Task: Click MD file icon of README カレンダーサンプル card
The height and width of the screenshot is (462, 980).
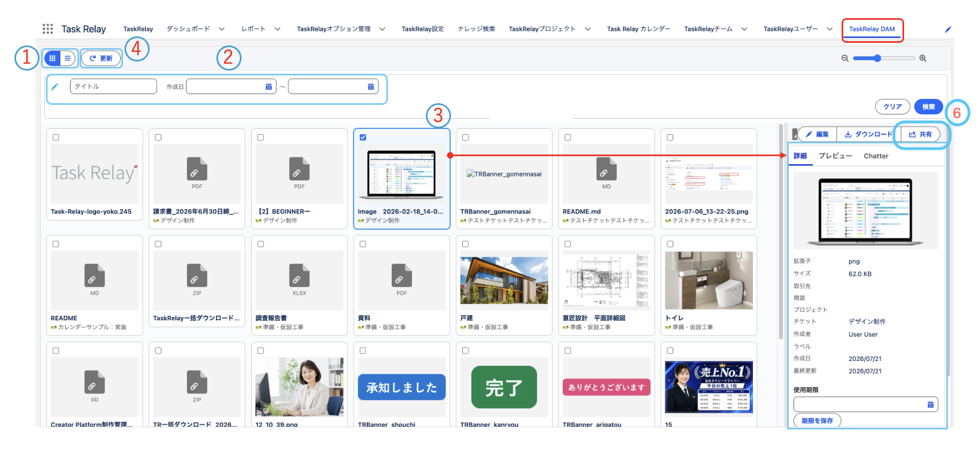Action: (x=95, y=275)
